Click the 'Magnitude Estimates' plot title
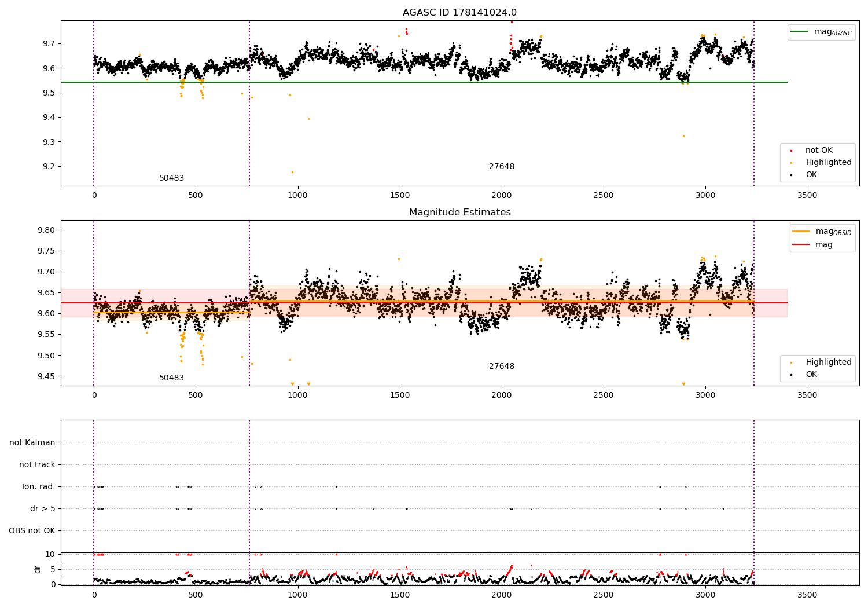Image resolution: width=868 pixels, height=608 pixels. pos(460,213)
